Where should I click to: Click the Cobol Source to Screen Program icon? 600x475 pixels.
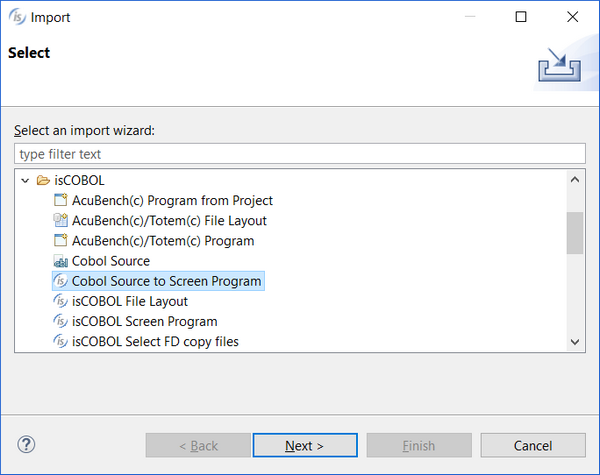tap(60, 281)
